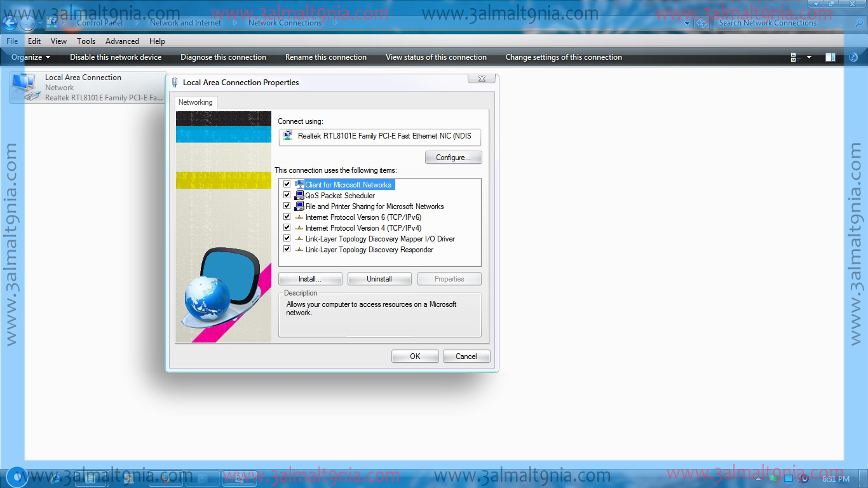
Task: Expand the views options dropdown arrow
Action: click(809, 57)
